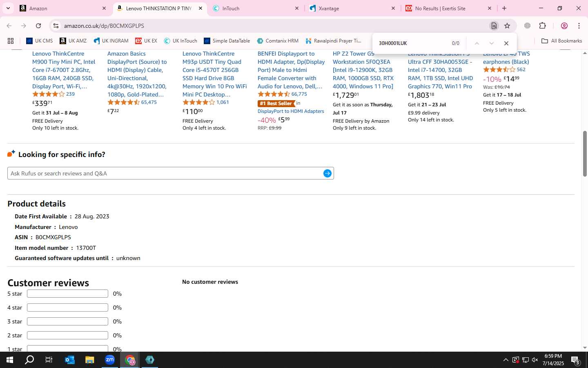Open Outlook from the taskbar
This screenshot has height=368, width=588.
(70, 360)
